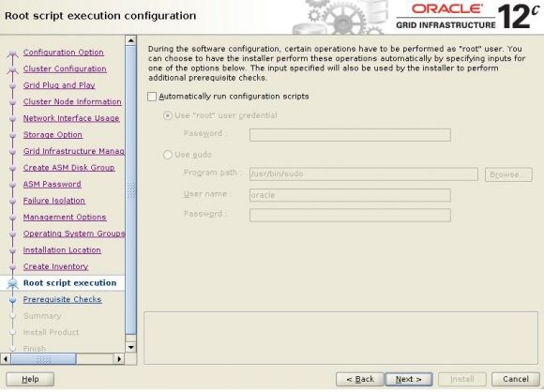Click the sudo Program path input field

tap(364, 174)
